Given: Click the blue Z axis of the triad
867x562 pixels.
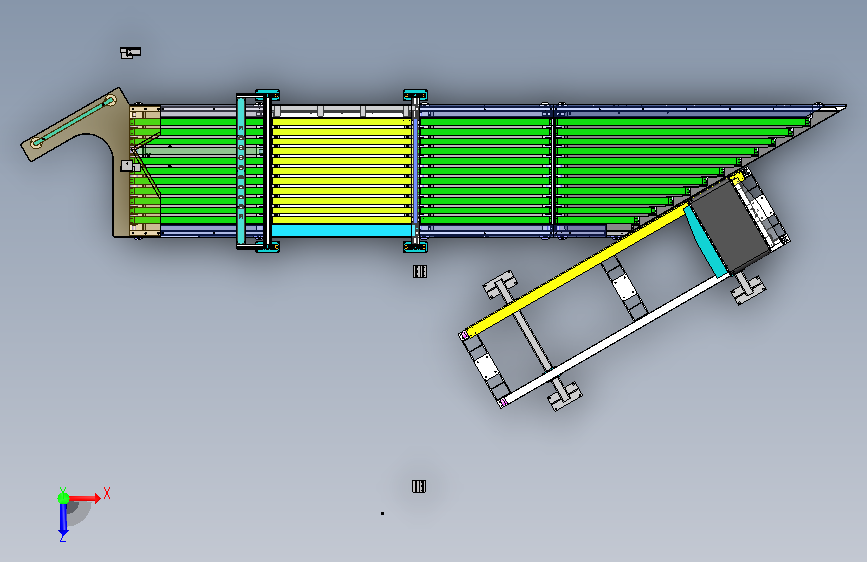Looking at the screenshot, I should pyautogui.click(x=63, y=519).
